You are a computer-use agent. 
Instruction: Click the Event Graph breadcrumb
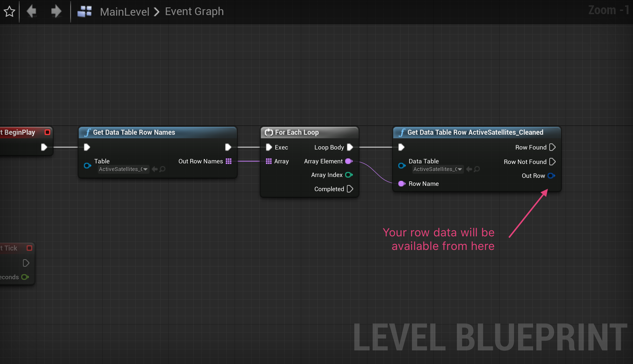[x=194, y=11]
